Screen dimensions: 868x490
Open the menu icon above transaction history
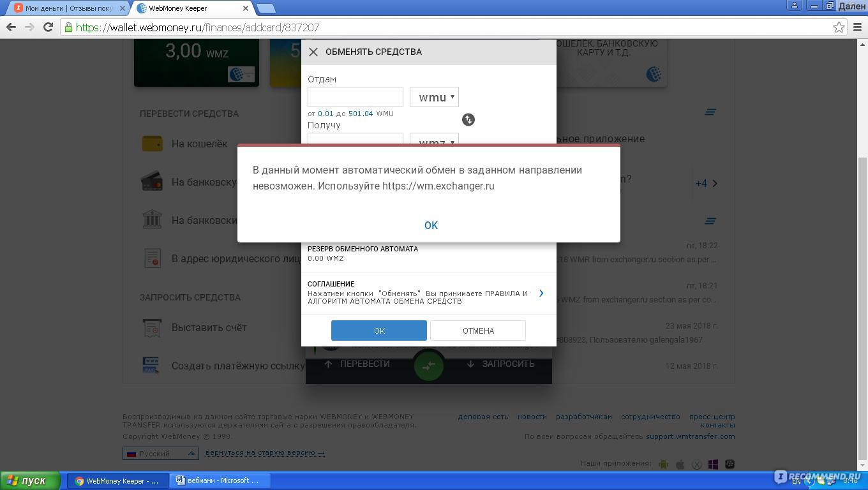pos(710,221)
